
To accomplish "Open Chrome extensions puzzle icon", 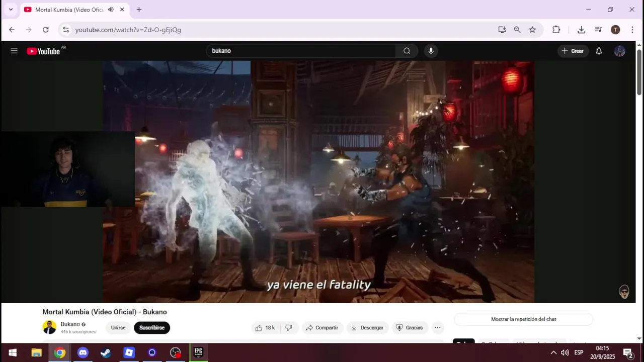I will point(556,30).
